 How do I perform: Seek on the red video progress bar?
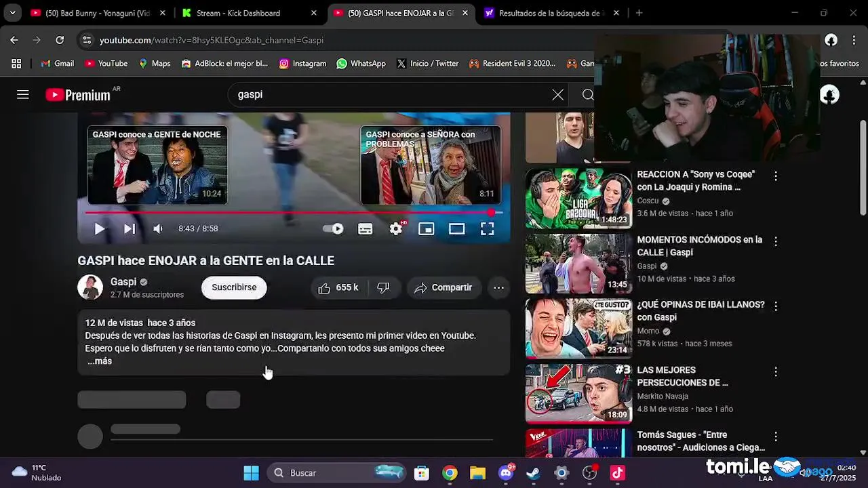click(x=294, y=213)
